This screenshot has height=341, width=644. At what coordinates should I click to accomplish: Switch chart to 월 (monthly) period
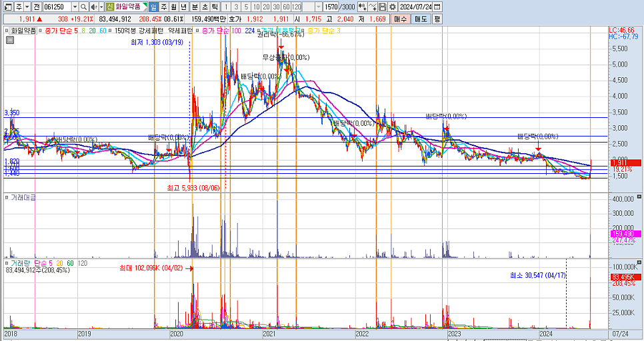[x=174, y=7]
